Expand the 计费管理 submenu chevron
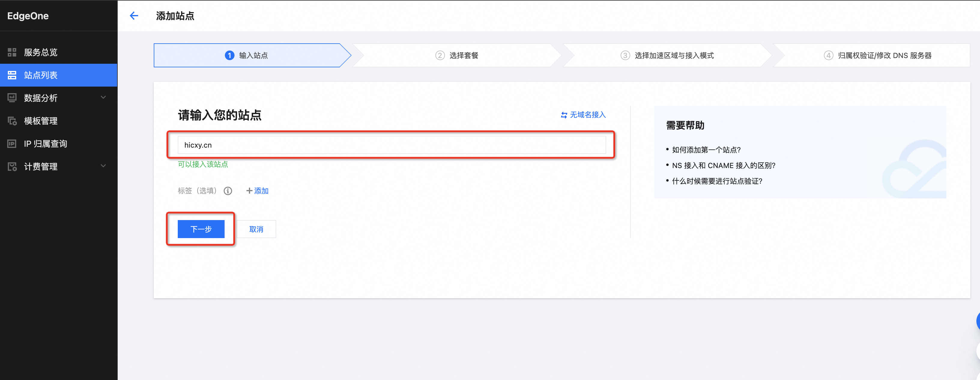The image size is (980, 380). pos(103,166)
